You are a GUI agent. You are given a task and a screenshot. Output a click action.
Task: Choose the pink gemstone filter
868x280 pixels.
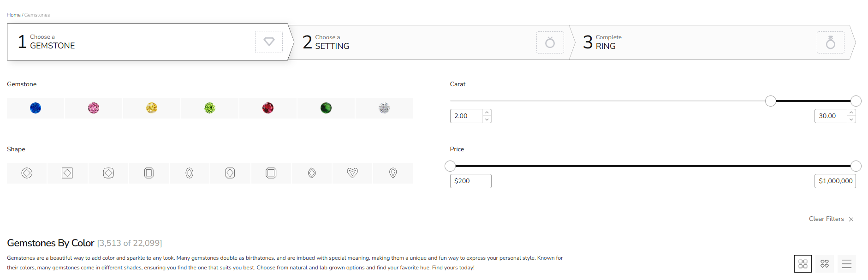pyautogui.click(x=94, y=108)
